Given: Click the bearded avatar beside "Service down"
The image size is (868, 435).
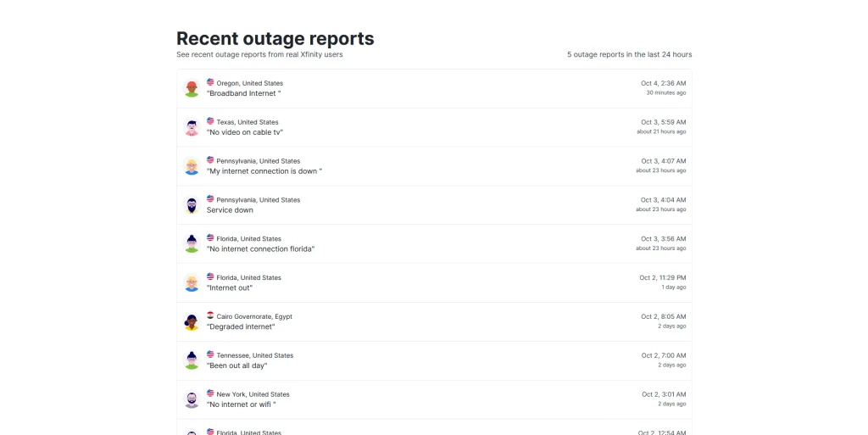Looking at the screenshot, I should point(192,205).
